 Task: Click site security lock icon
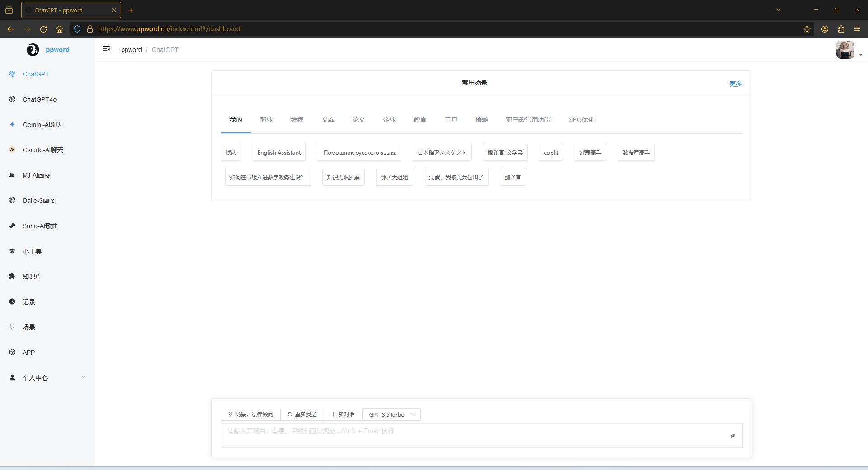tap(90, 29)
